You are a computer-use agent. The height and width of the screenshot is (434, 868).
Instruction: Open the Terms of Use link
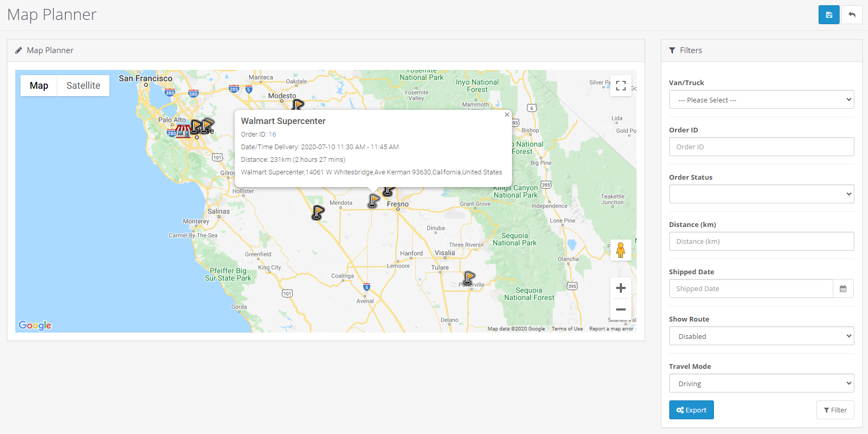[x=567, y=329]
